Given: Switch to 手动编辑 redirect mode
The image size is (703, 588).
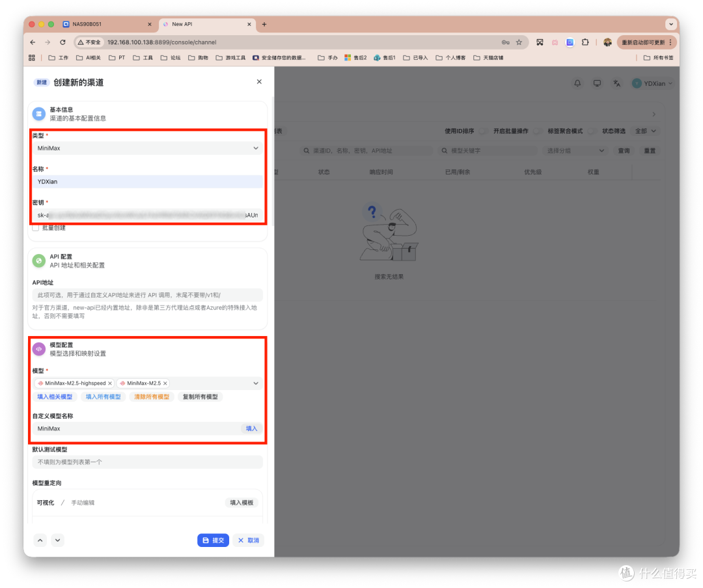Looking at the screenshot, I should click(x=83, y=503).
